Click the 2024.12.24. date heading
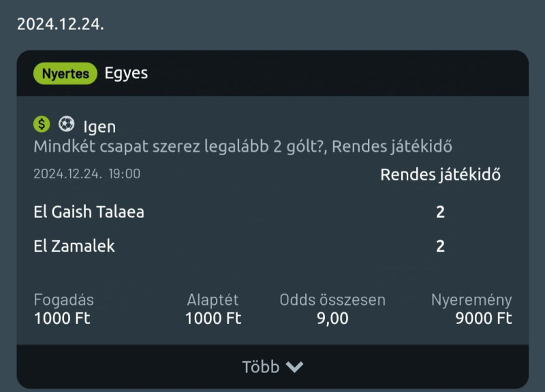The image size is (545, 392). 60,24
